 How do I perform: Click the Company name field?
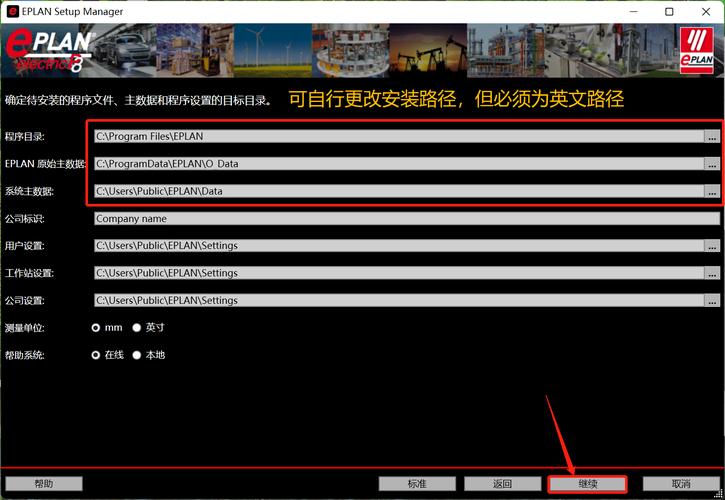pyautogui.click(x=407, y=218)
